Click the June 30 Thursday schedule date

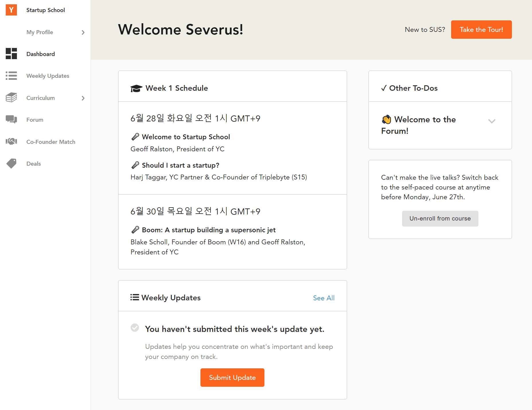coord(195,211)
